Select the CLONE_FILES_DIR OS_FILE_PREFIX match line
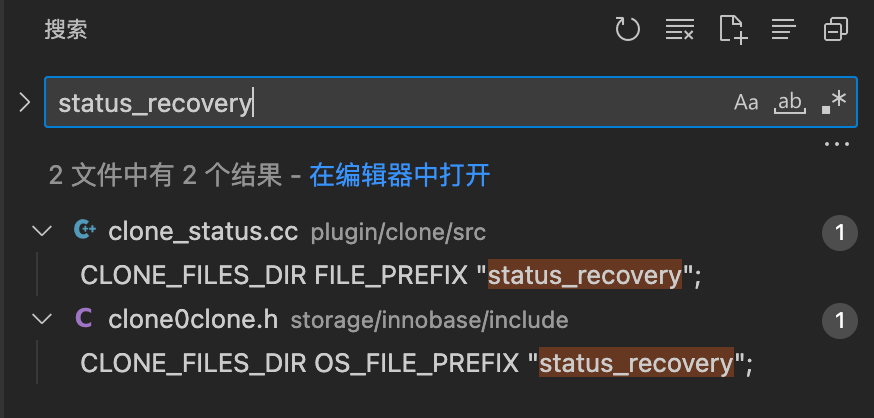The width and height of the screenshot is (874, 418). click(x=416, y=362)
